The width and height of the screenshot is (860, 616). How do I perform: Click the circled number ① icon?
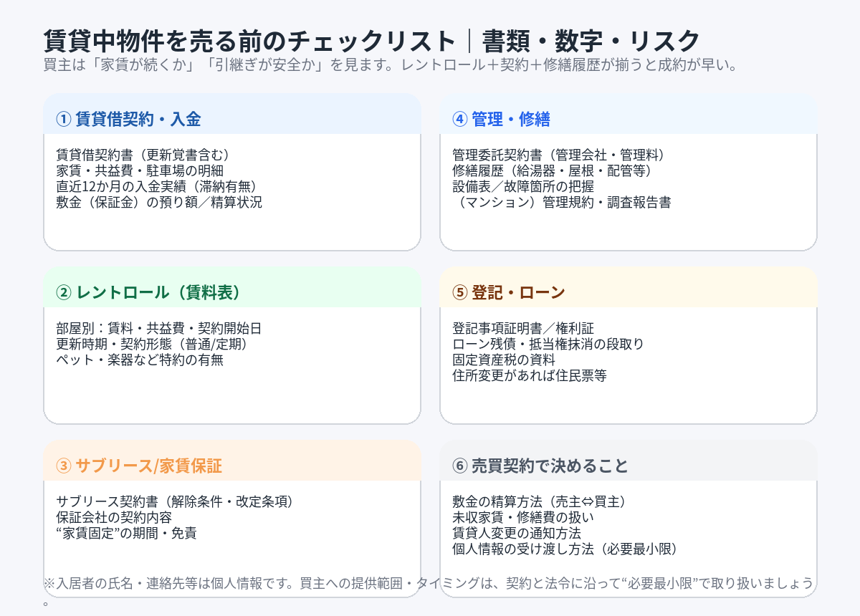63,120
